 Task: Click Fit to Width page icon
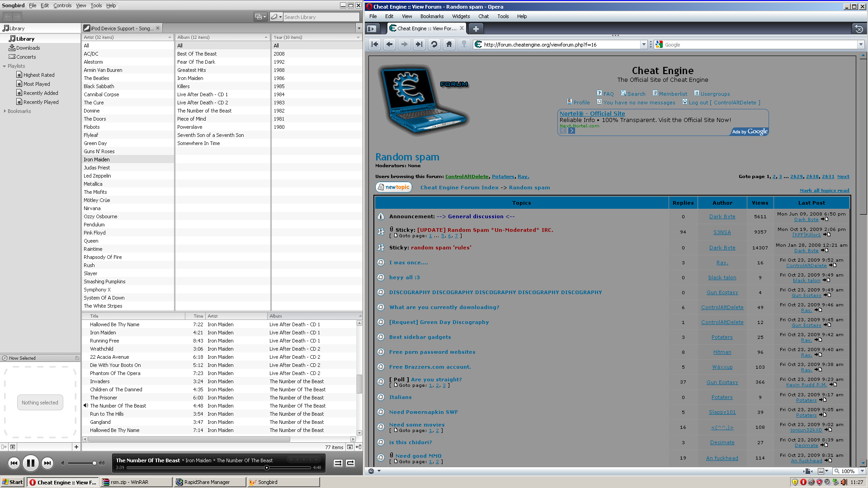[808, 471]
